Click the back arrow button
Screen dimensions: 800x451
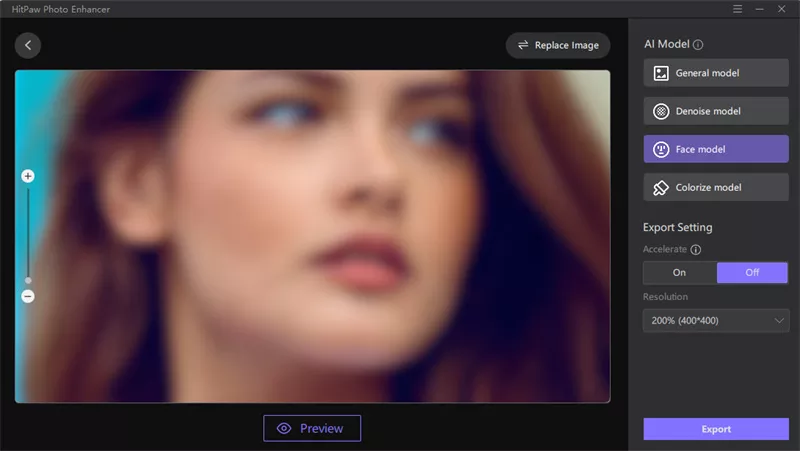(28, 45)
